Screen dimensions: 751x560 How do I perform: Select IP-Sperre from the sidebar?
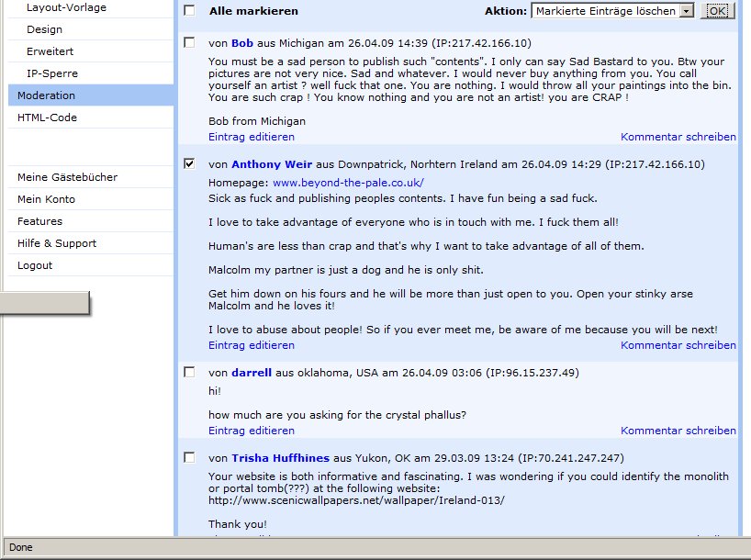point(51,73)
